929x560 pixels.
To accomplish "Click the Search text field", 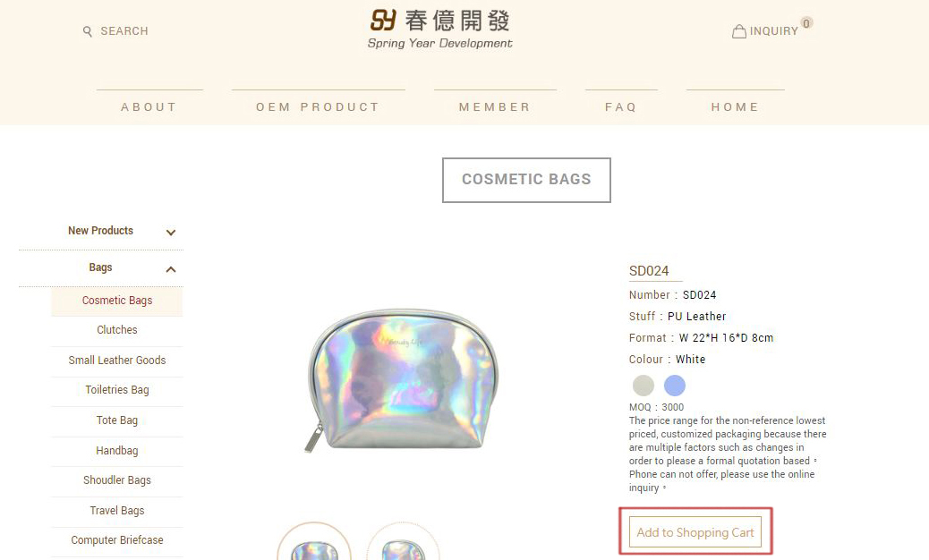I will [124, 31].
